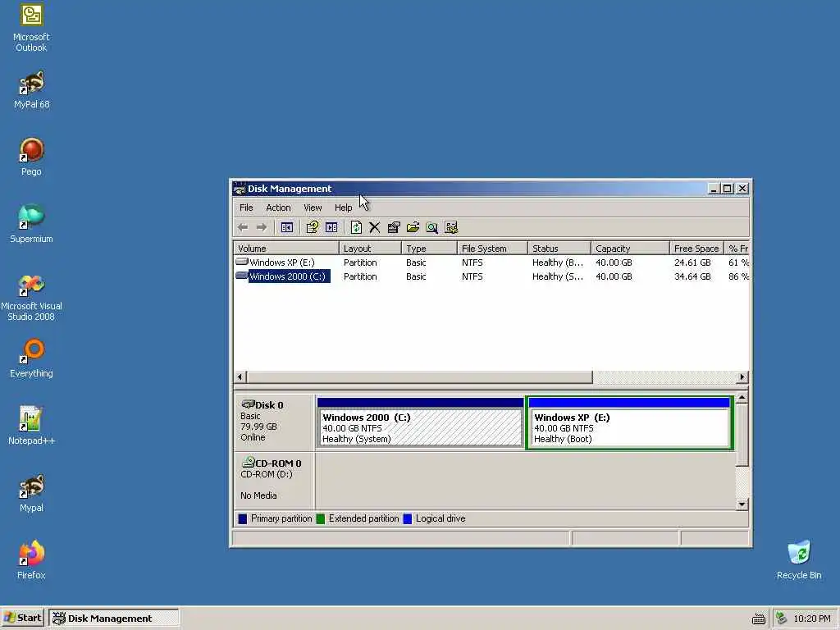Screen dimensions: 840x630
Task: Click the Healthy (B... status cell
Action: 557,262
